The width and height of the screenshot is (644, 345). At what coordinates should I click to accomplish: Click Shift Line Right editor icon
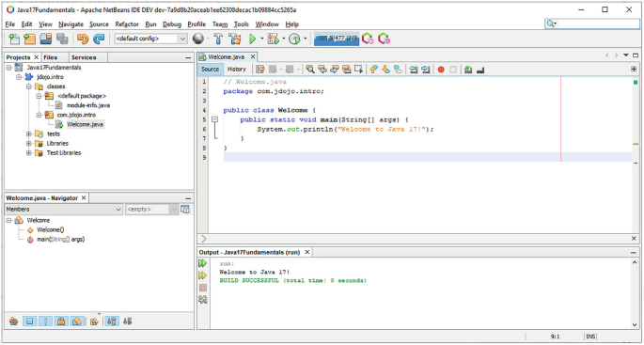point(426,70)
